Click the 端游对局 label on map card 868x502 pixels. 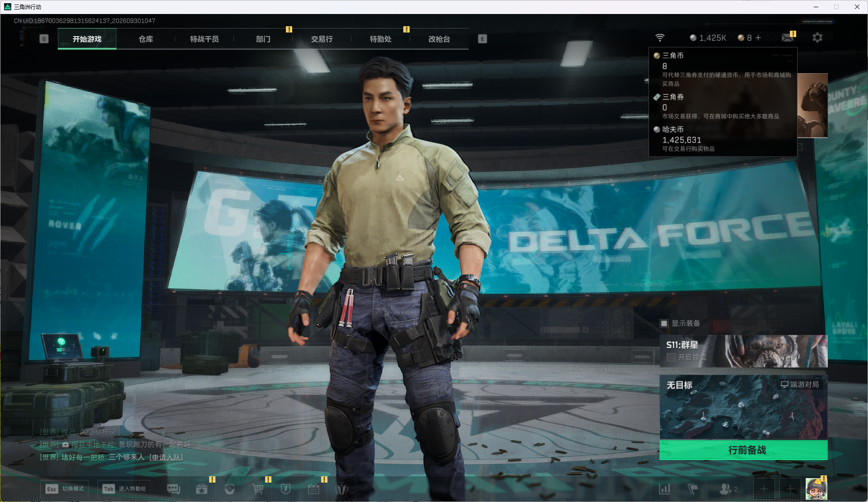coord(800,385)
